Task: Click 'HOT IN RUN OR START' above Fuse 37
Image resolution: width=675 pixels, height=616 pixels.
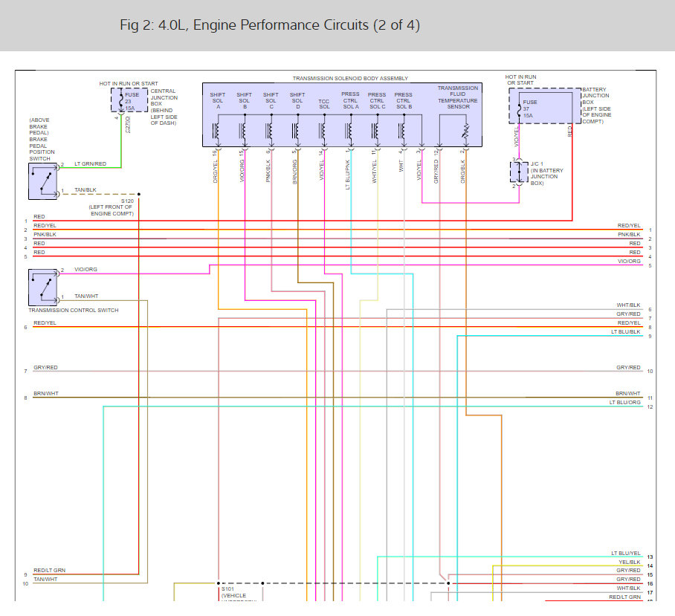Action: (x=520, y=80)
